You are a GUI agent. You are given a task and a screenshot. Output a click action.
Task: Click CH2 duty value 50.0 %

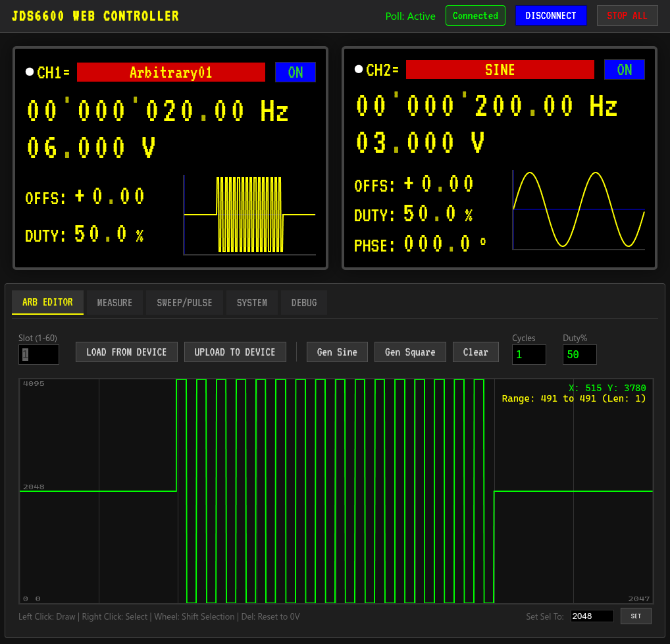(x=438, y=213)
